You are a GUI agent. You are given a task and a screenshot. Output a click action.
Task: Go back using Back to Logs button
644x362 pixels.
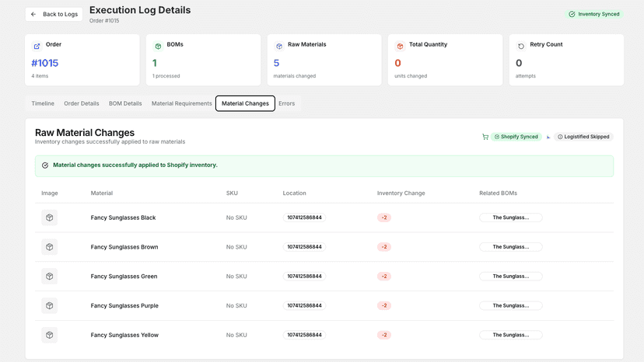[x=54, y=14]
